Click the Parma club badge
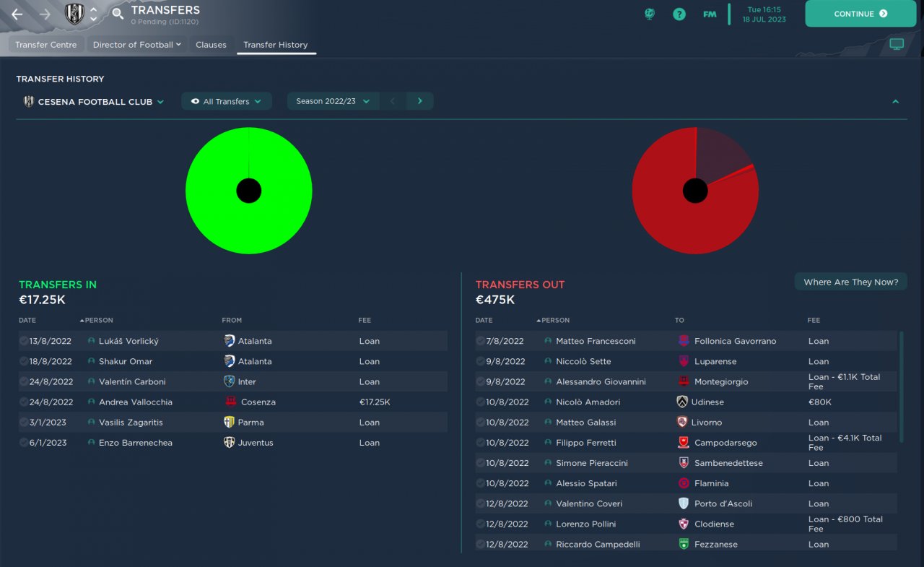 coord(230,422)
